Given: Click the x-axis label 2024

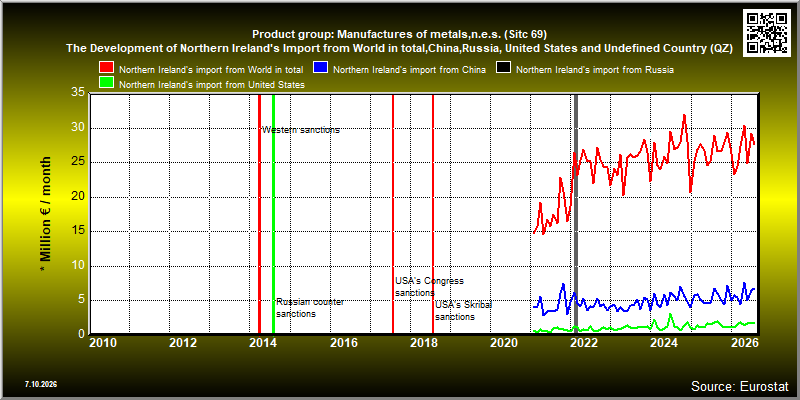Looking at the screenshot, I should (x=664, y=342).
